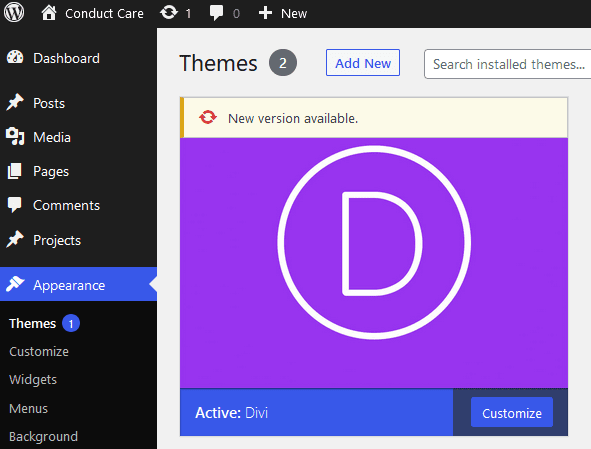Click the Add New theme button
Screen dimensions: 591x449
(363, 63)
